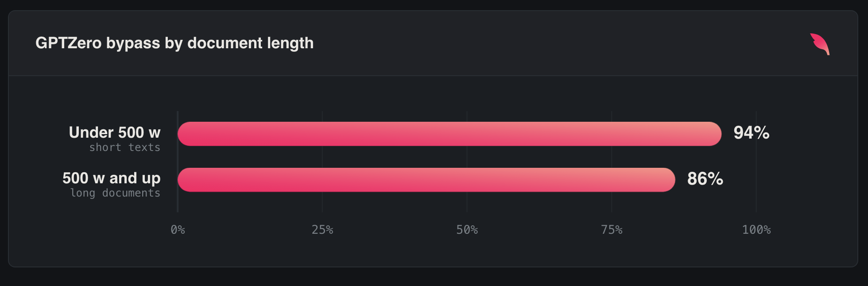The height and width of the screenshot is (286, 868).
Task: Click the chart title GPTZero bypass by document length
Action: point(174,43)
